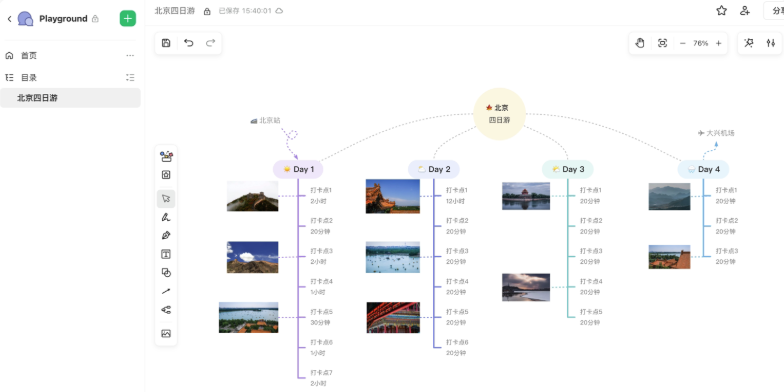Zoom out with the minus button
The width and height of the screenshot is (784, 392).
(683, 44)
